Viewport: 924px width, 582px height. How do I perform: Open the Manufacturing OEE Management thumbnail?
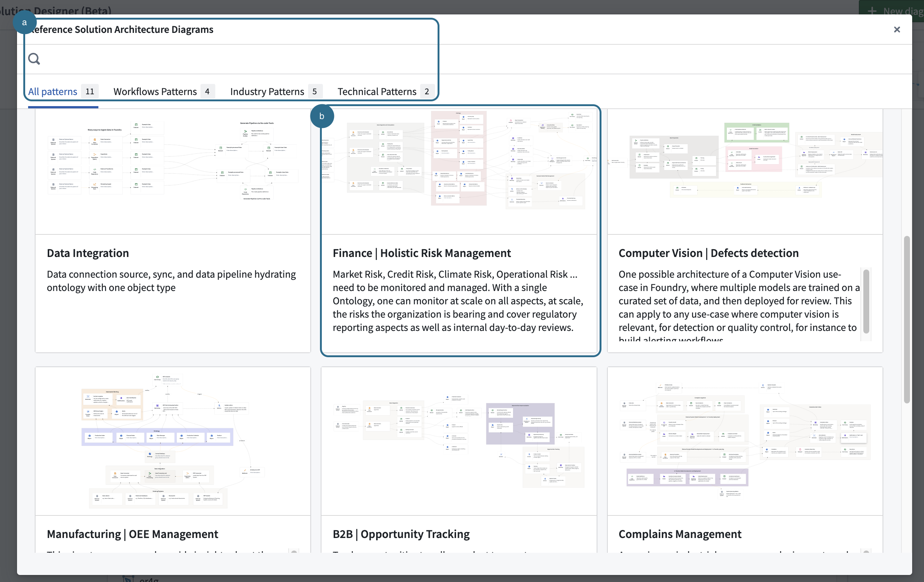point(173,441)
